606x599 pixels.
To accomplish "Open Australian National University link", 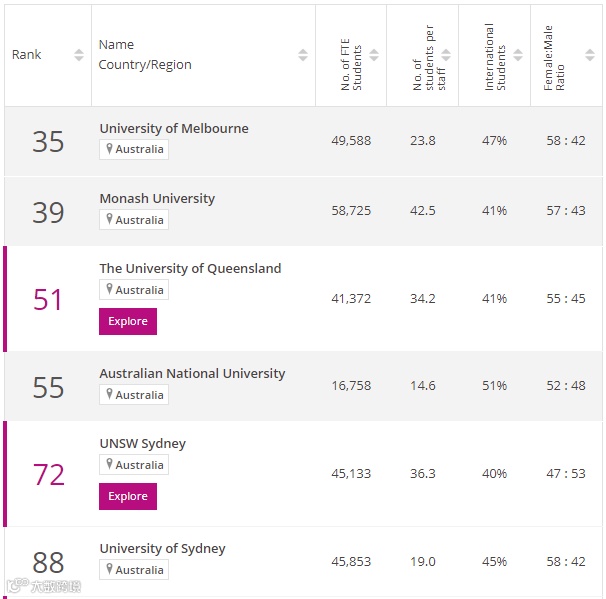I will coord(192,374).
